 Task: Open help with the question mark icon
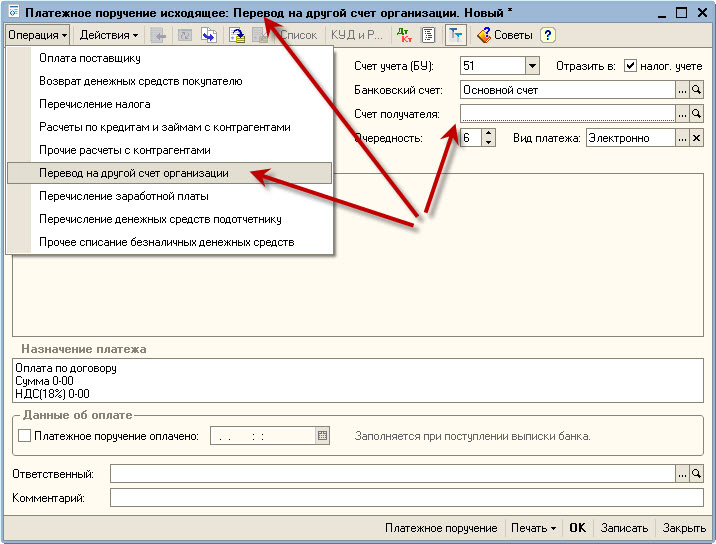[548, 35]
